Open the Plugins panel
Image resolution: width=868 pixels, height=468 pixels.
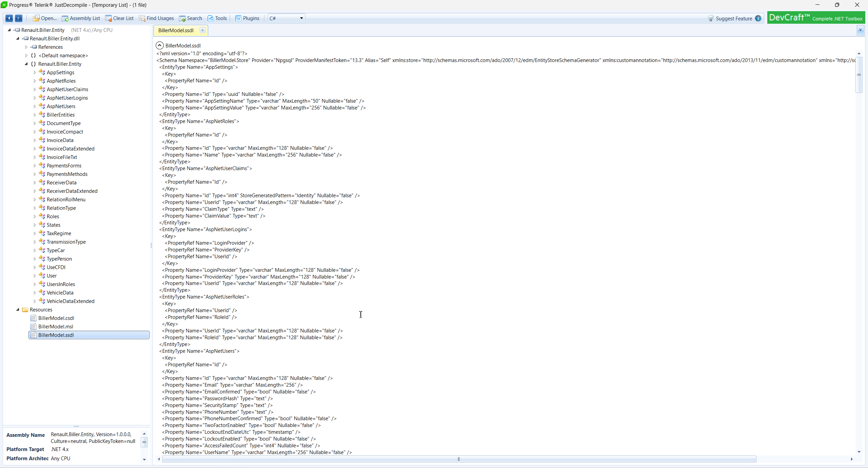tap(247, 18)
